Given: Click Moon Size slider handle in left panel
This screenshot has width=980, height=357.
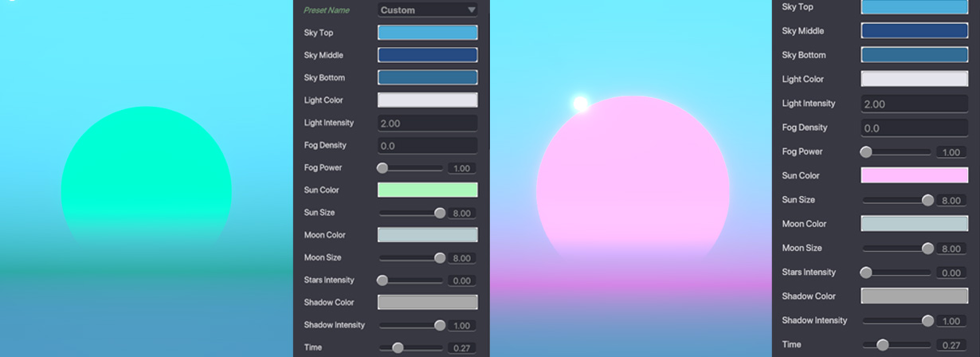Looking at the screenshot, I should [440, 258].
